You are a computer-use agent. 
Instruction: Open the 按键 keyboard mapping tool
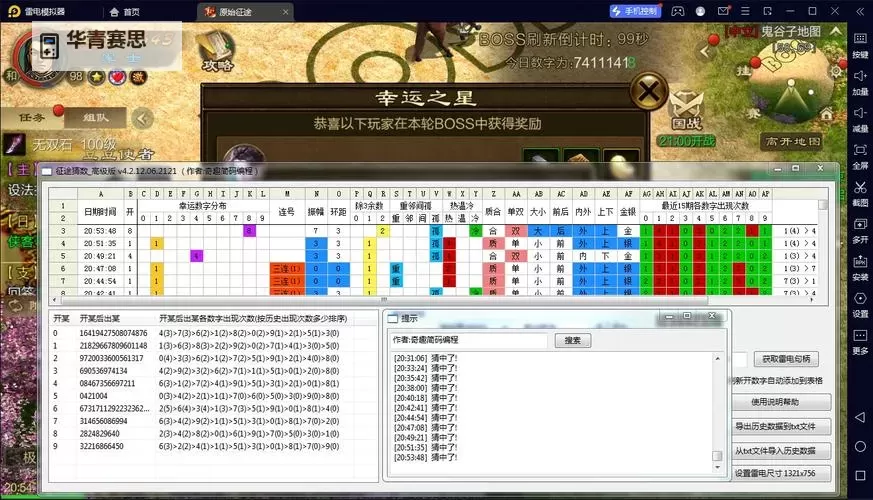860,44
